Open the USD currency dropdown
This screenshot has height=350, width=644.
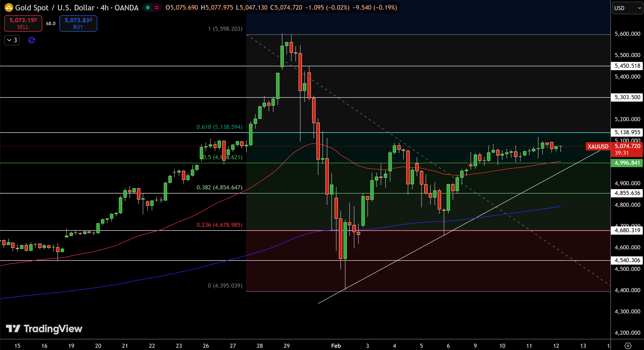coord(627,8)
